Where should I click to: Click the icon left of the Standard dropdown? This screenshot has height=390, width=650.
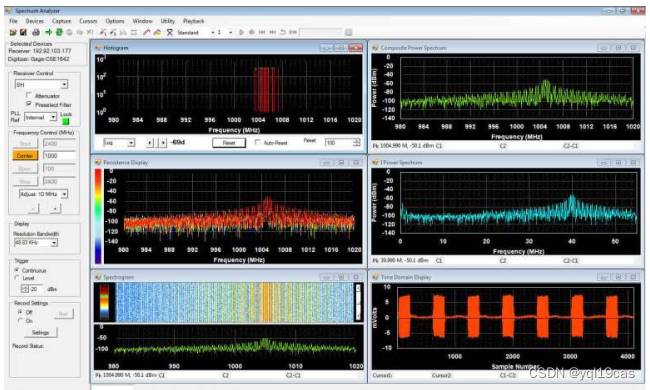pyautogui.click(x=170, y=32)
